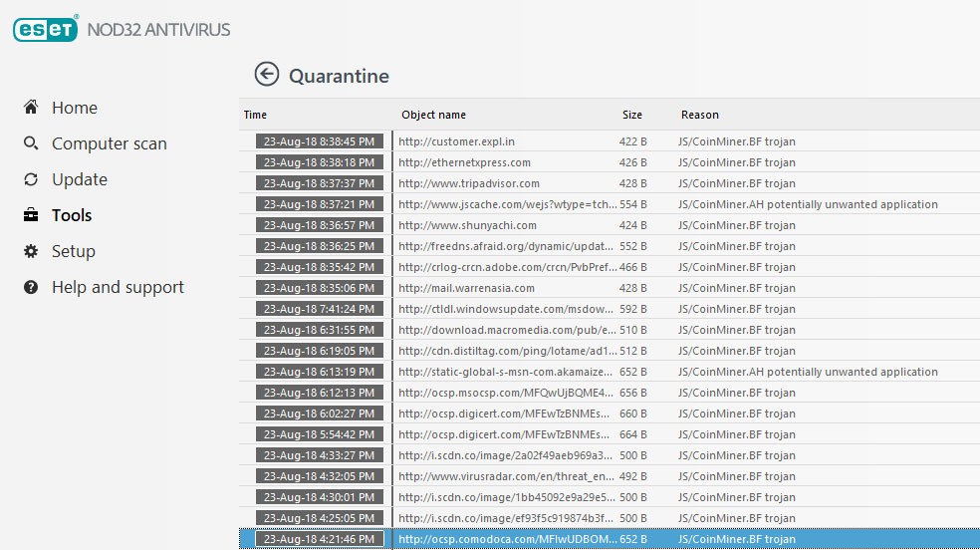The image size is (980, 550).
Task: Click timestamp 23-Aug-18 6:02:27 PM
Action: (x=320, y=413)
